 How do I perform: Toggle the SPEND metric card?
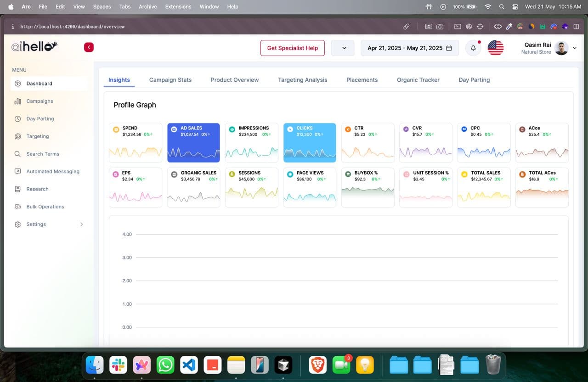pyautogui.click(x=136, y=142)
